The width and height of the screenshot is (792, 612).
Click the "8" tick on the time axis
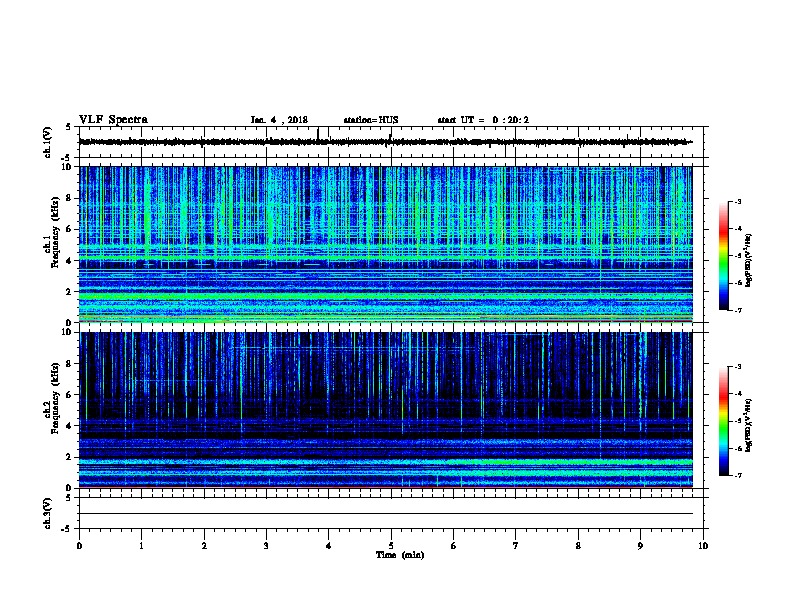[578, 546]
